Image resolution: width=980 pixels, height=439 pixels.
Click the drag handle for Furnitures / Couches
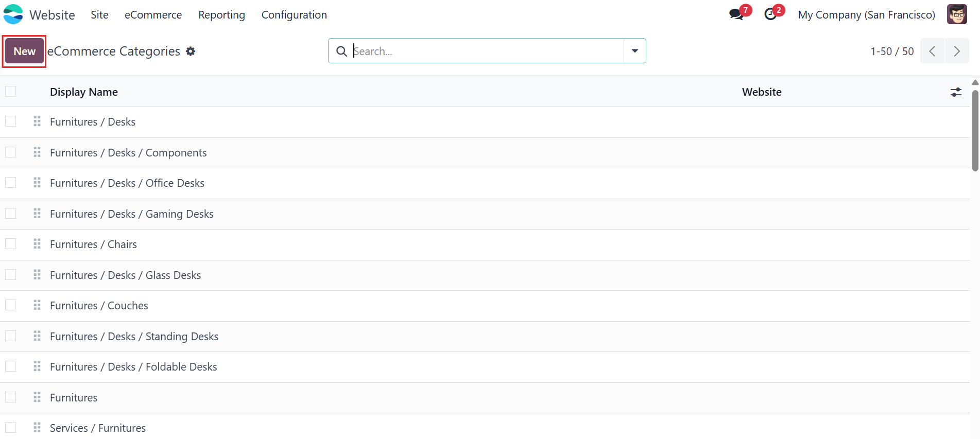pos(37,305)
